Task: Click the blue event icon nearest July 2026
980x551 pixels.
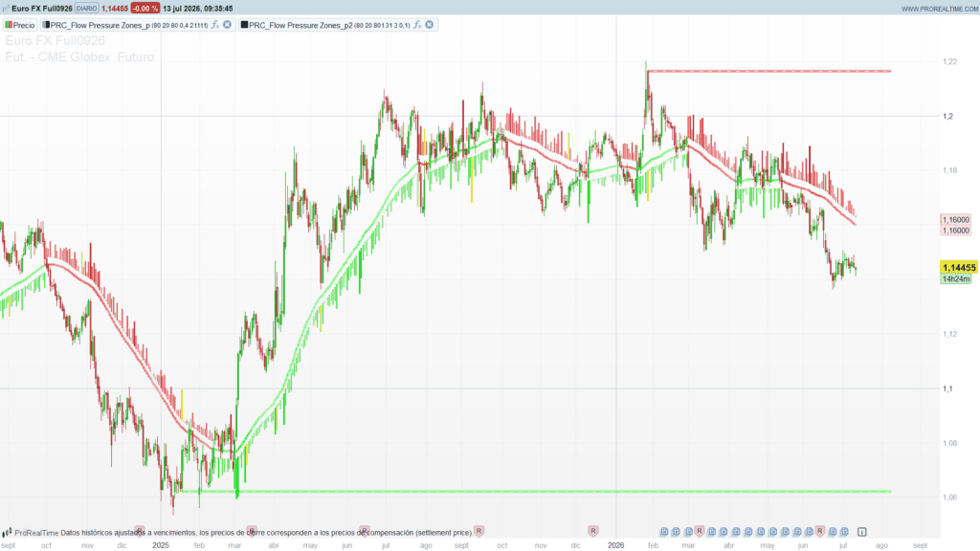Action: (x=844, y=532)
